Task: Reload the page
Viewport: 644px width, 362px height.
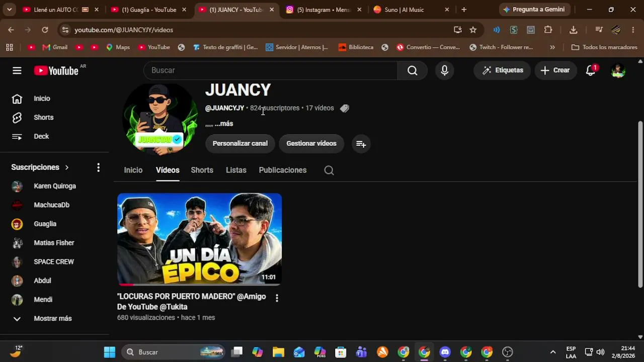Action: pos(45,30)
